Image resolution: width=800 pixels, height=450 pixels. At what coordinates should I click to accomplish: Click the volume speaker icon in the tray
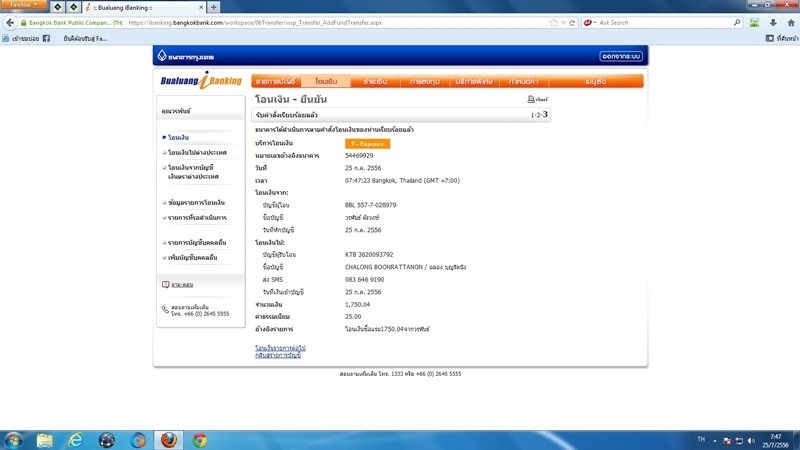(751, 441)
